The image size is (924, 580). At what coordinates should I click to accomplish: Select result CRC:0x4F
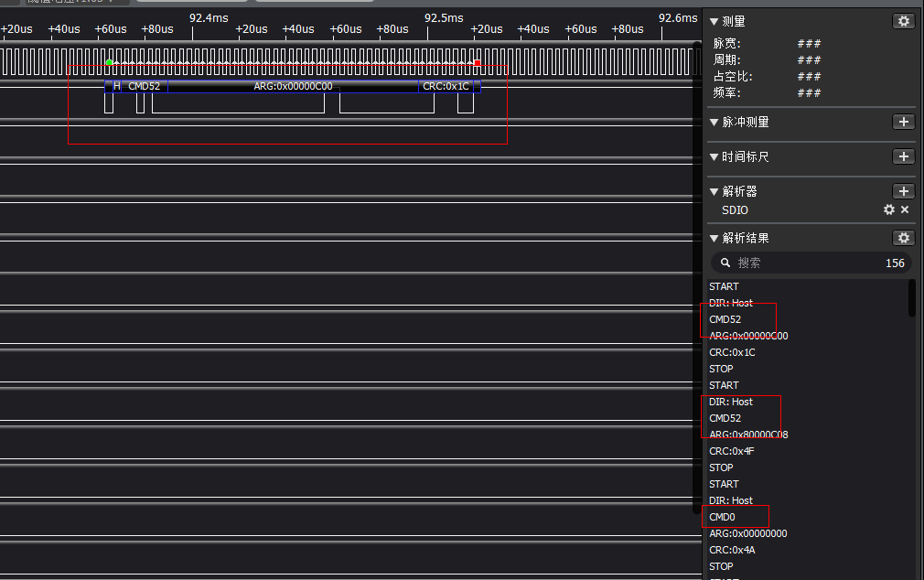(x=731, y=451)
